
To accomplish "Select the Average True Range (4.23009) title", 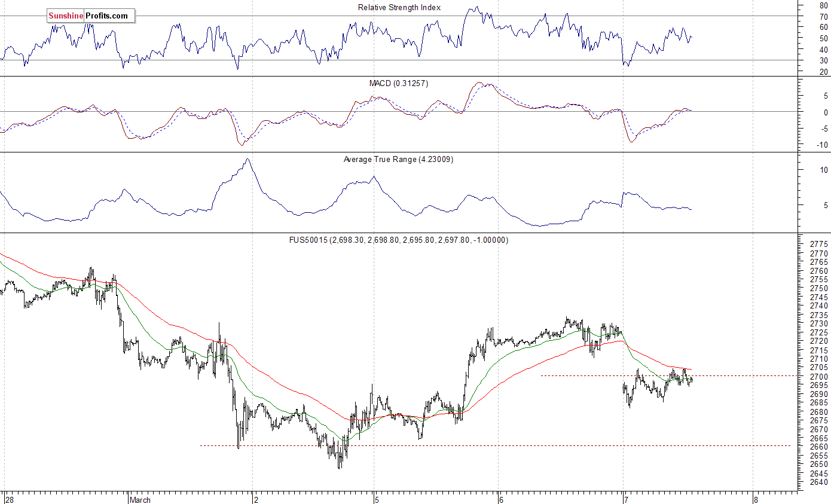I will [398, 160].
